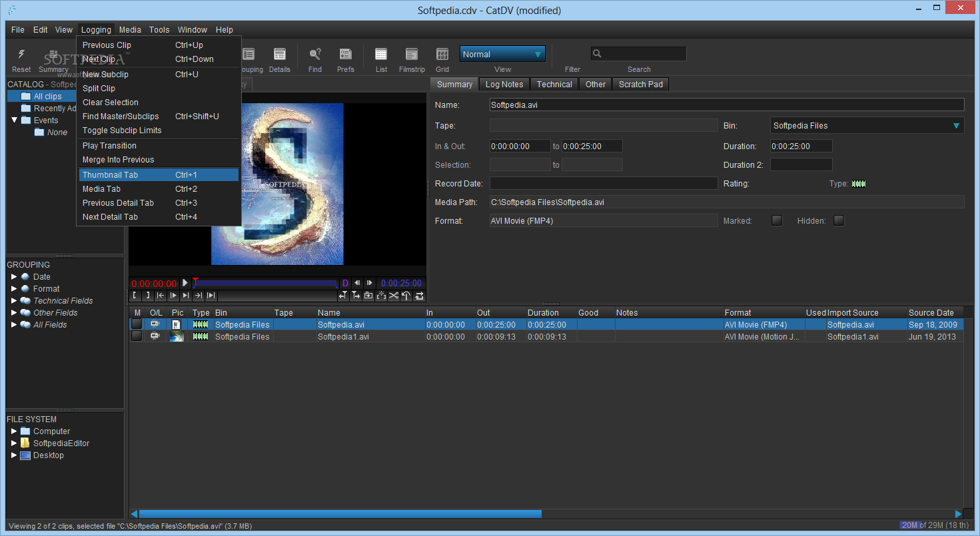Click into the Search field
Screen dimensions: 980x536
638,54
